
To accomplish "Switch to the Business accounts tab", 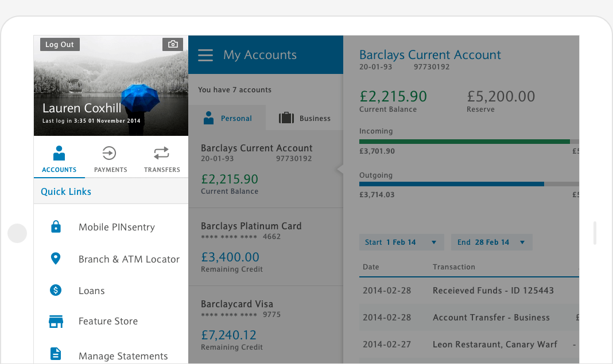I will point(305,118).
